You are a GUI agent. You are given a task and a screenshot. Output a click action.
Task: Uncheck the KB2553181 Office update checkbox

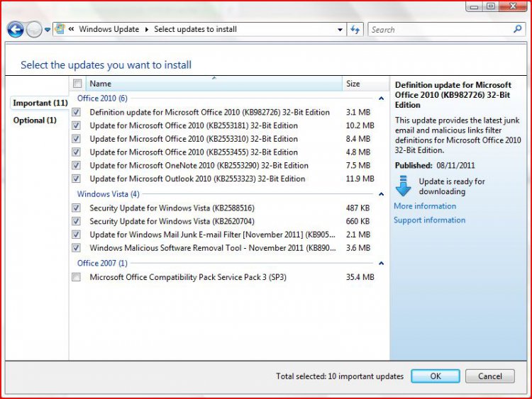click(x=77, y=125)
